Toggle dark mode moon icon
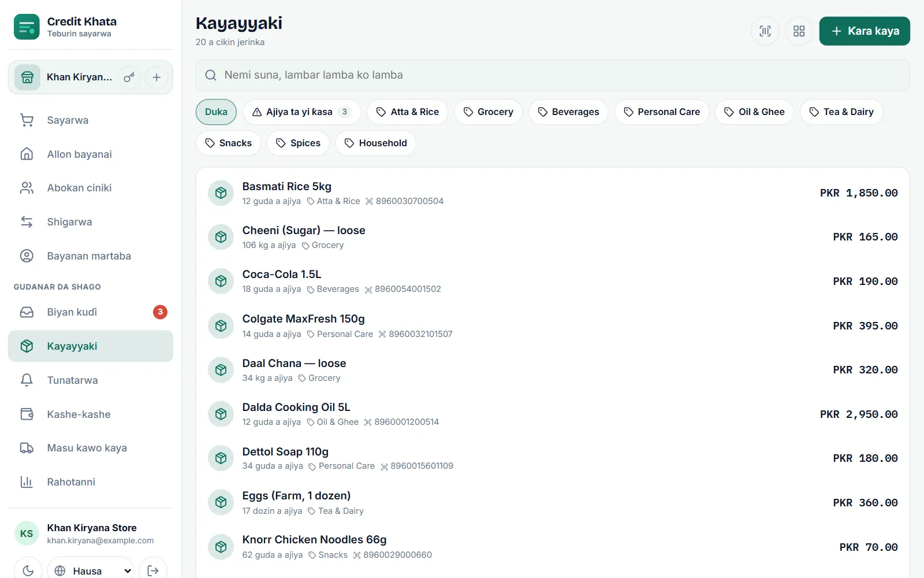Viewport: 924px width, 578px height. [28, 570]
